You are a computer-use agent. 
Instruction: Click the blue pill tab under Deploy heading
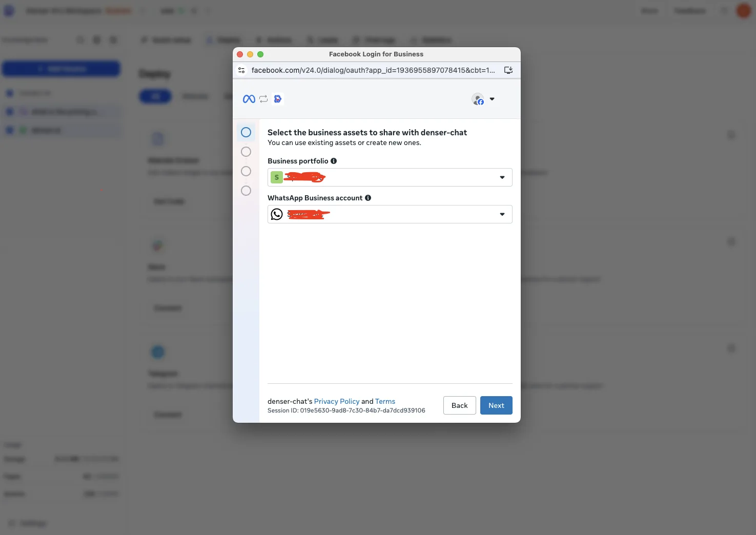(x=155, y=96)
